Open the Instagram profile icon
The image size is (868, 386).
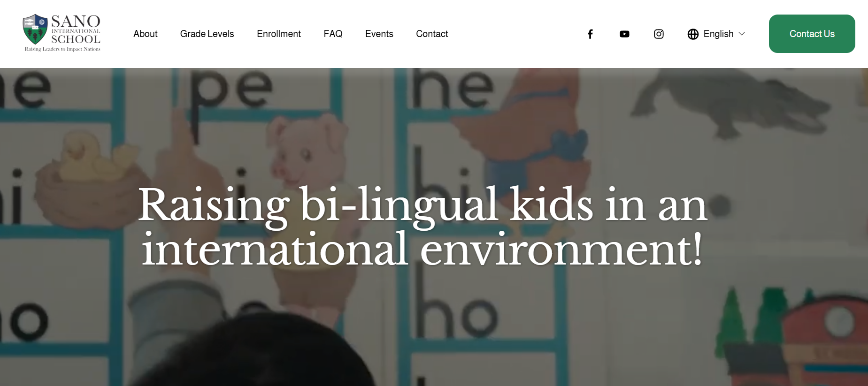tap(659, 34)
